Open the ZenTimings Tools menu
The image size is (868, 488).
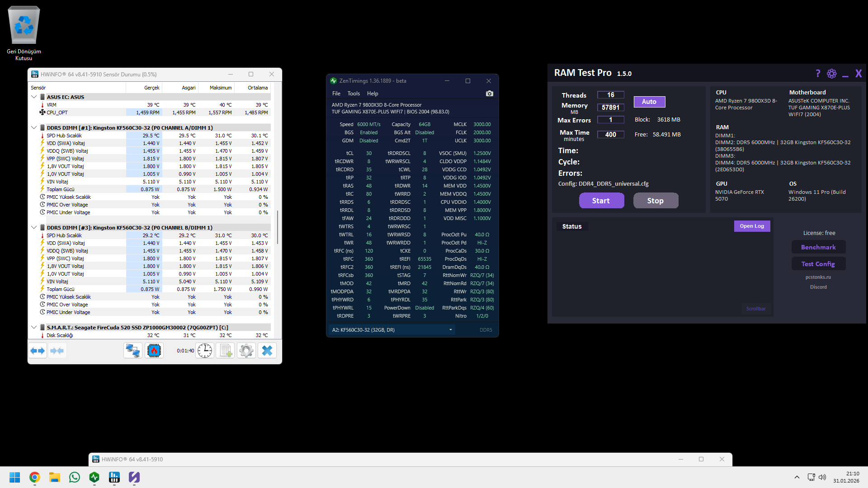pyautogui.click(x=354, y=94)
